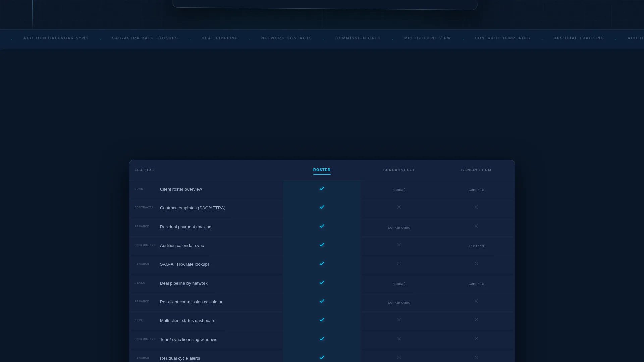Click the checkmark for Client roster overview
Screen dimensions: 644x362
pos(322,188)
